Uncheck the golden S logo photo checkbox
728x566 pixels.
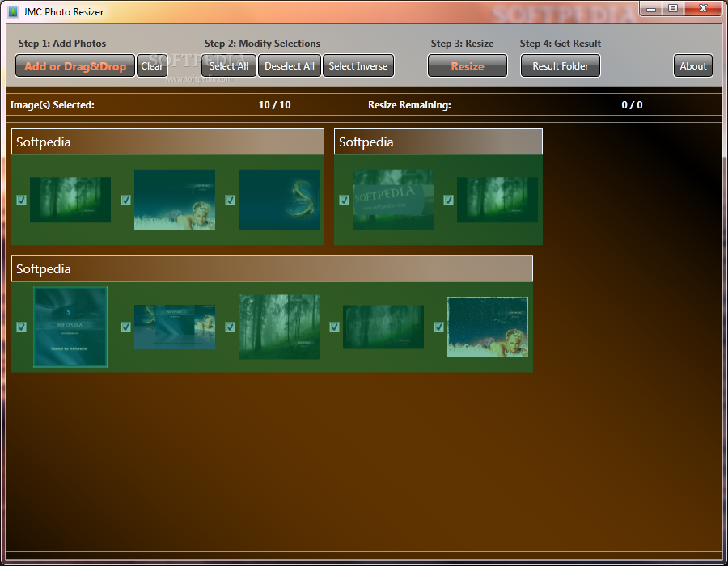pos(230,200)
